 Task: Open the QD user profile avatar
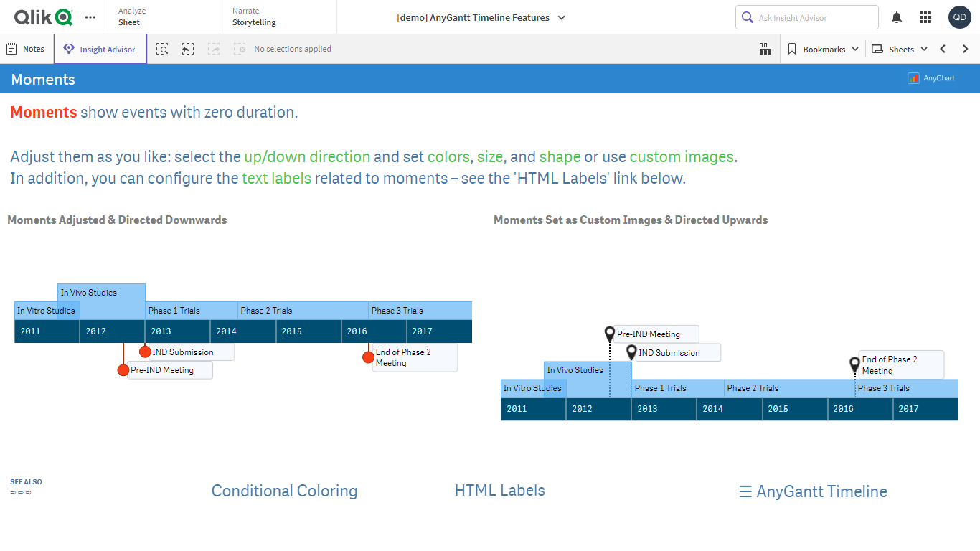(959, 17)
